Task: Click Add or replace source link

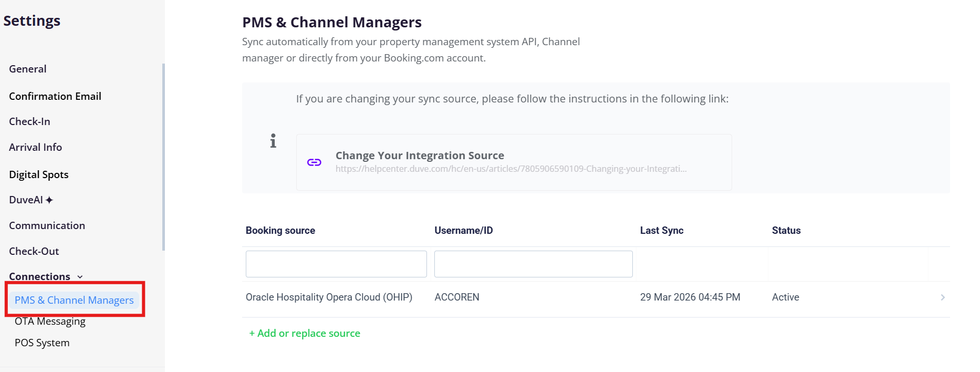Action: 305,333
